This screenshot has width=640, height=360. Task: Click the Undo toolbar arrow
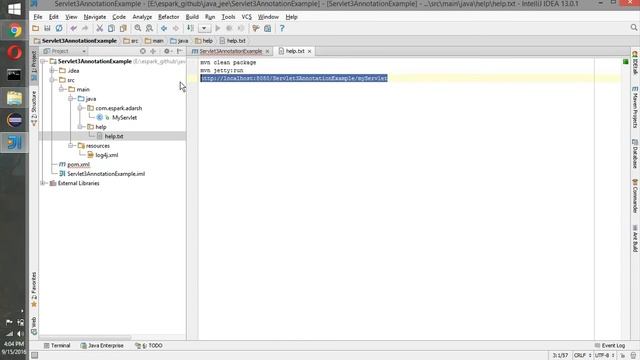(x=73, y=28)
